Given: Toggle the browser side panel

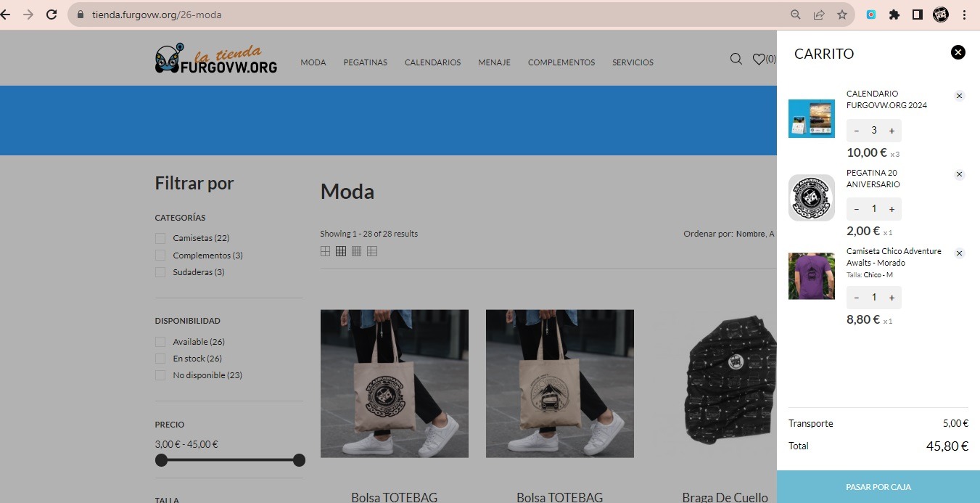Looking at the screenshot, I should [918, 15].
